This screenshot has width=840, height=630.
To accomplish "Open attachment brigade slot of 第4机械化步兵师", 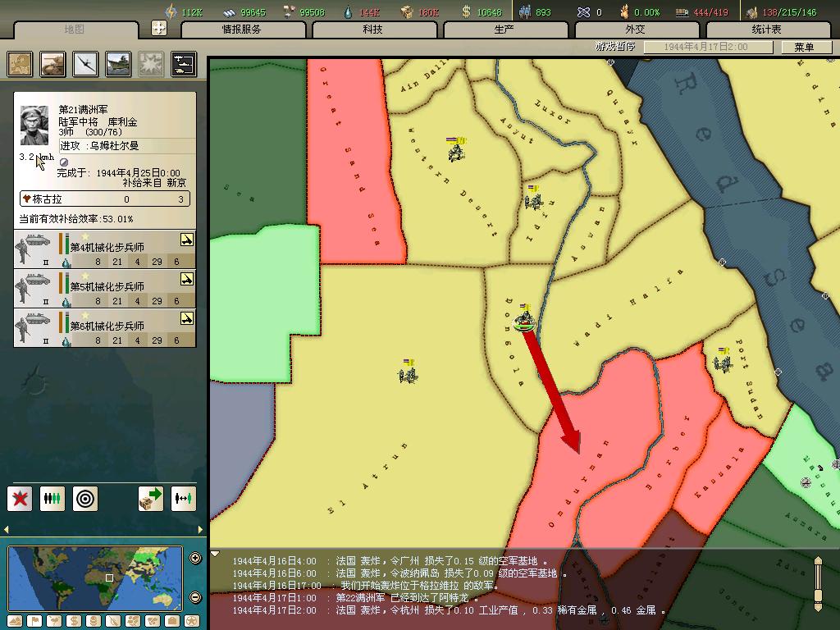I will point(187,240).
